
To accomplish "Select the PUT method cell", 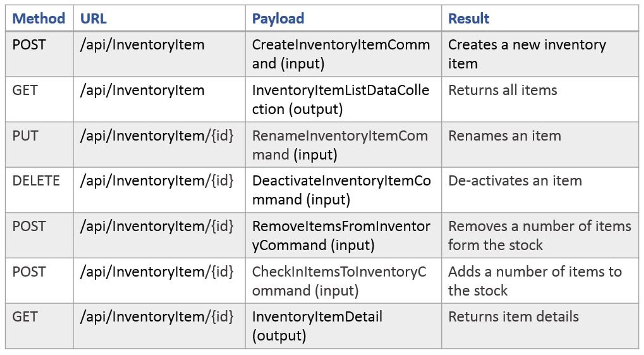I will click(x=25, y=136).
